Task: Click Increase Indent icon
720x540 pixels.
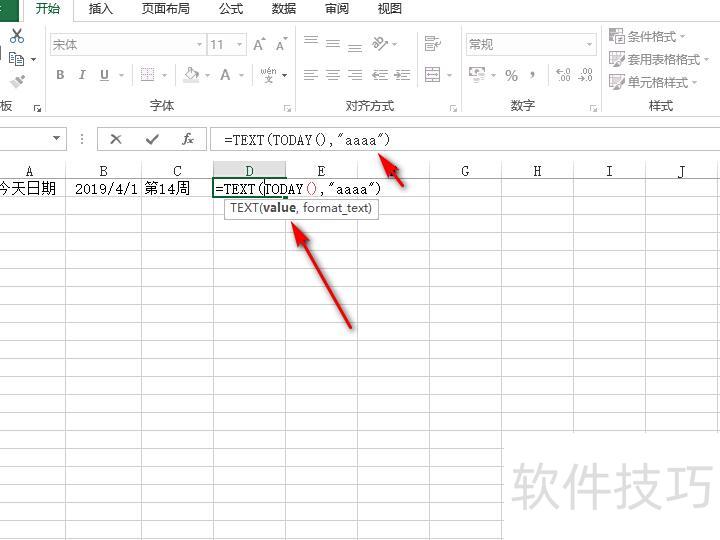Action: pos(402,75)
